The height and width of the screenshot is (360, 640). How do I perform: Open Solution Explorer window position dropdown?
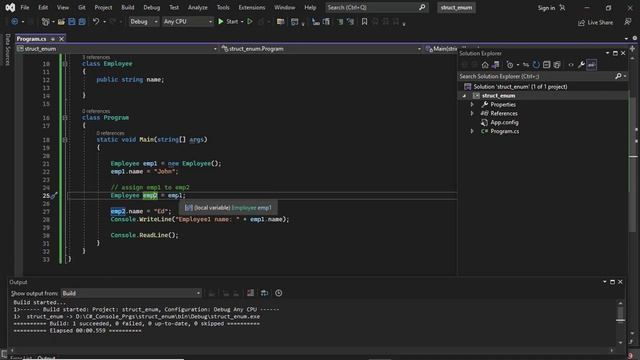[607, 53]
